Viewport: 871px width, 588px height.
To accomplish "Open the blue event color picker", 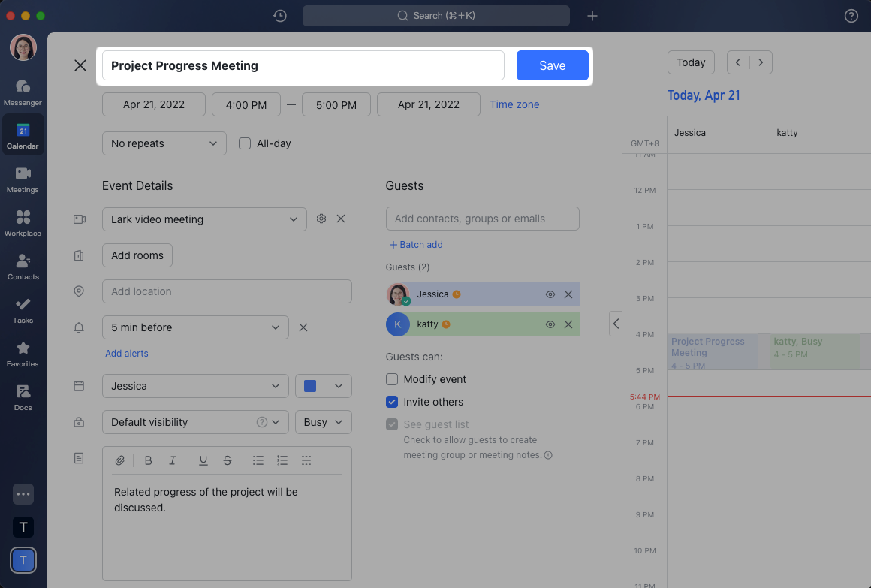I will [x=323, y=386].
